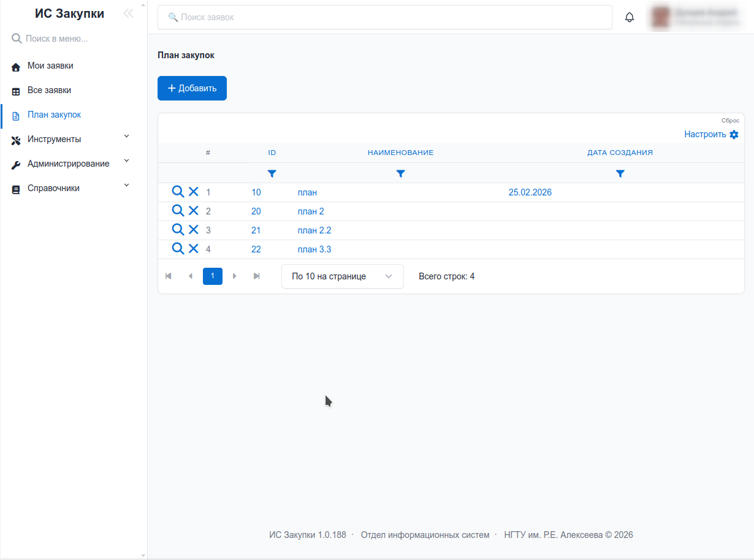Sort by Дата создания column header
This screenshot has height=560, width=754.
click(620, 153)
